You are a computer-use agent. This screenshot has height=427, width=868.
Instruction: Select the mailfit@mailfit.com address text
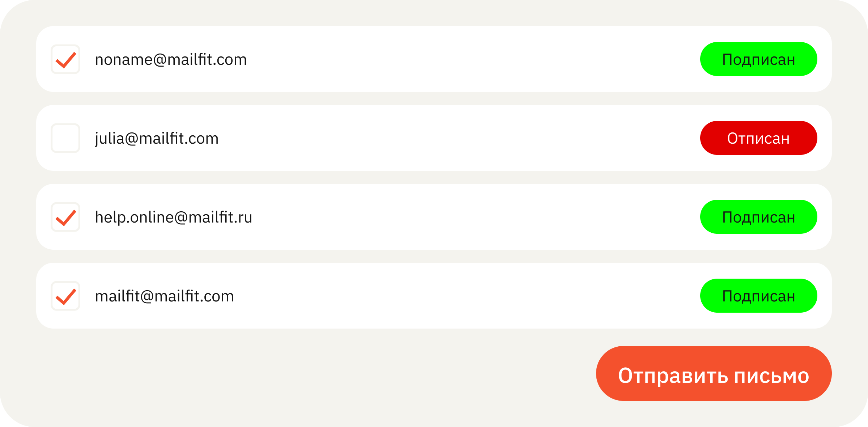165,296
